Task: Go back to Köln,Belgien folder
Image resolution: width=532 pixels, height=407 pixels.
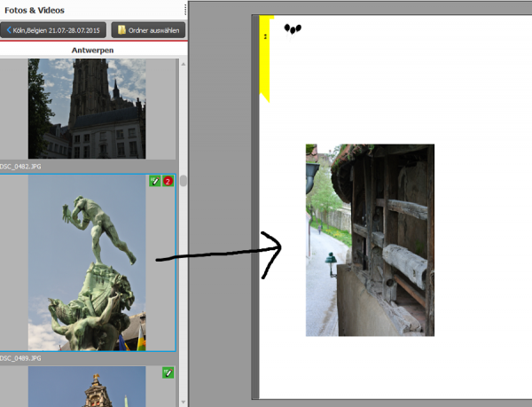Action: (53, 30)
